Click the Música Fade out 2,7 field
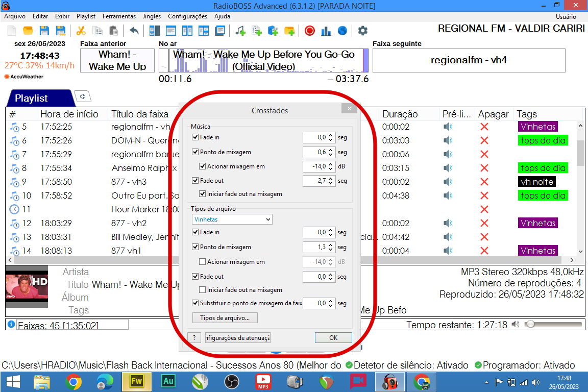Image resolution: width=588 pixels, height=392 pixels. [318, 181]
